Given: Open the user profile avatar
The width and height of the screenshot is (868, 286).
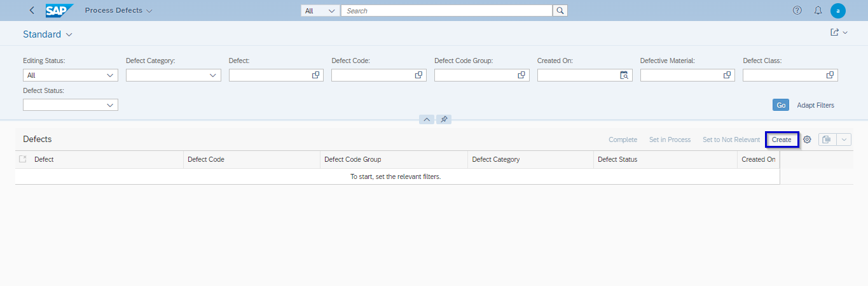Looking at the screenshot, I should point(838,11).
